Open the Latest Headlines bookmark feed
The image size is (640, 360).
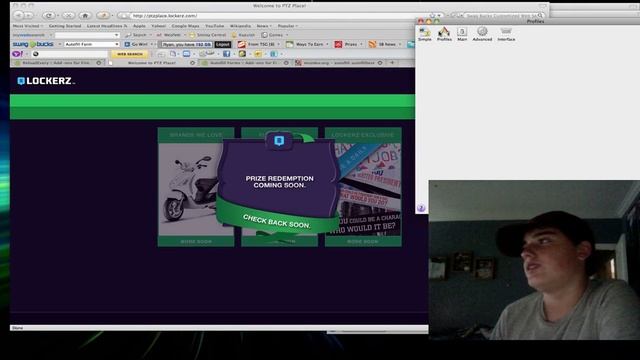point(107,26)
